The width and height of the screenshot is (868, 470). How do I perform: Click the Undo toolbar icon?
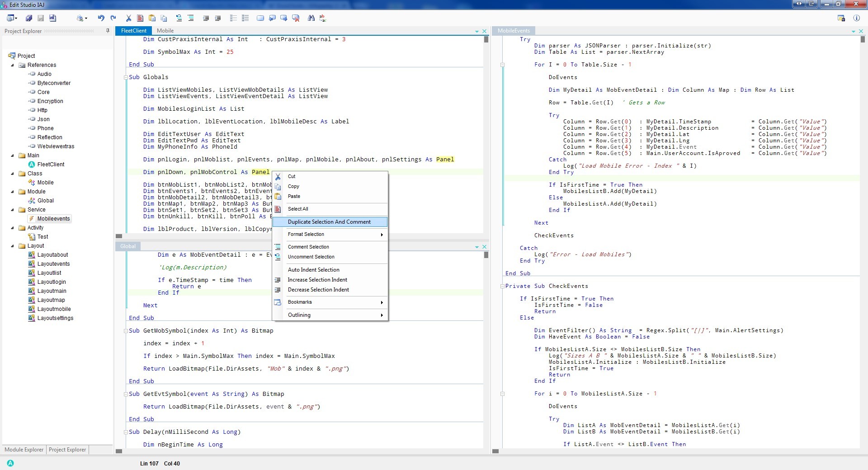pyautogui.click(x=101, y=18)
